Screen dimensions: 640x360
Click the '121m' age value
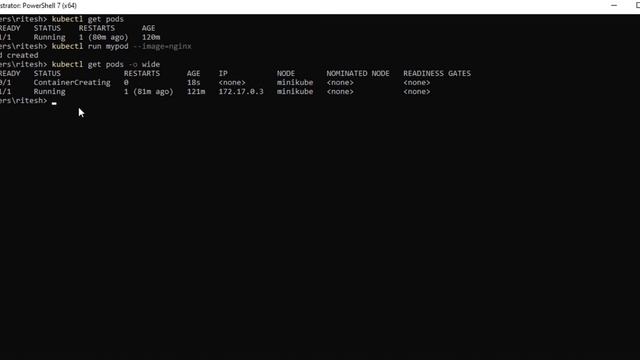[196, 91]
